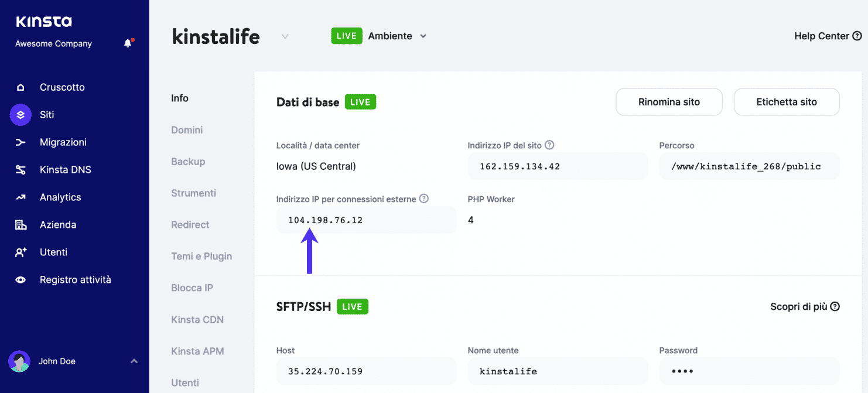Open Utenti in the main sidebar
The width and height of the screenshot is (868, 393).
53,252
